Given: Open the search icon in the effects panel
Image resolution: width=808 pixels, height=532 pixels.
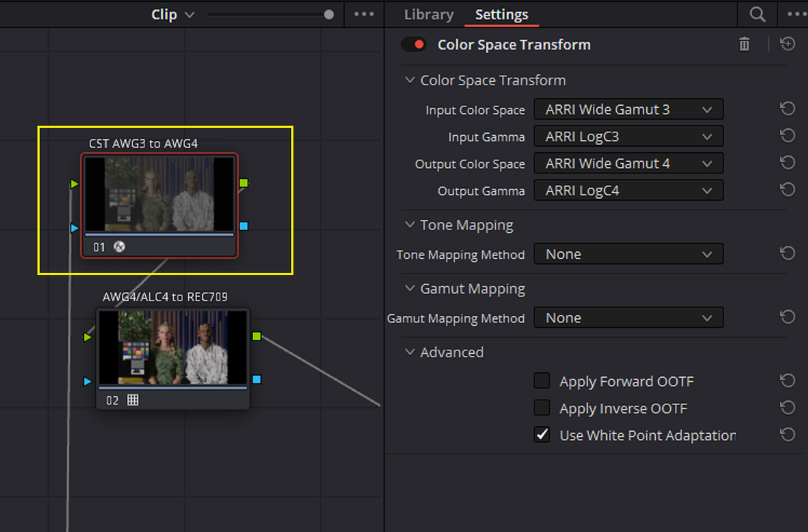Looking at the screenshot, I should (x=757, y=15).
